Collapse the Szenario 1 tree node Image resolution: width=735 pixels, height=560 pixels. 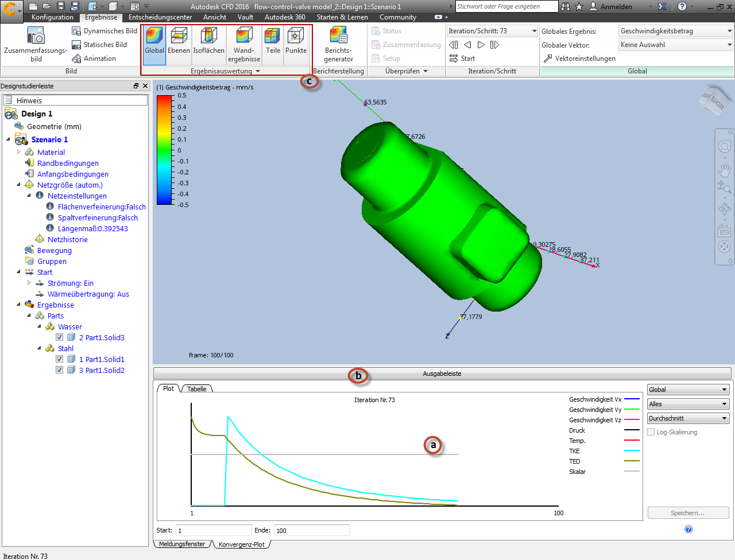tap(9, 139)
